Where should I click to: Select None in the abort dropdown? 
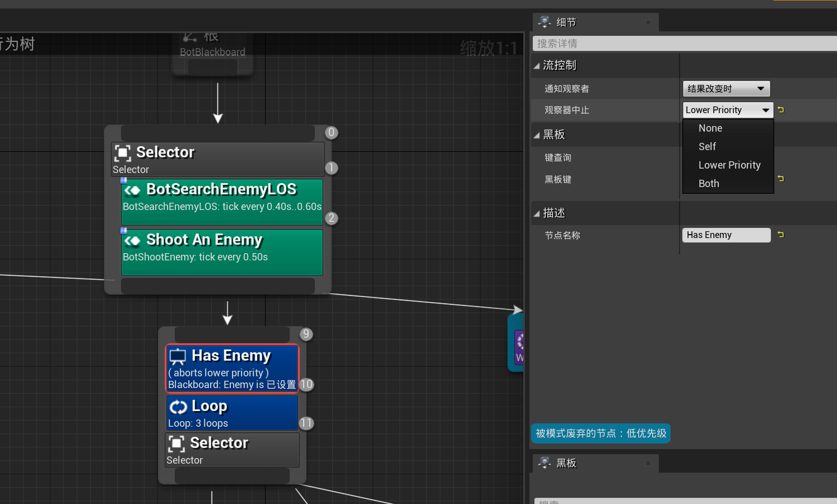710,128
